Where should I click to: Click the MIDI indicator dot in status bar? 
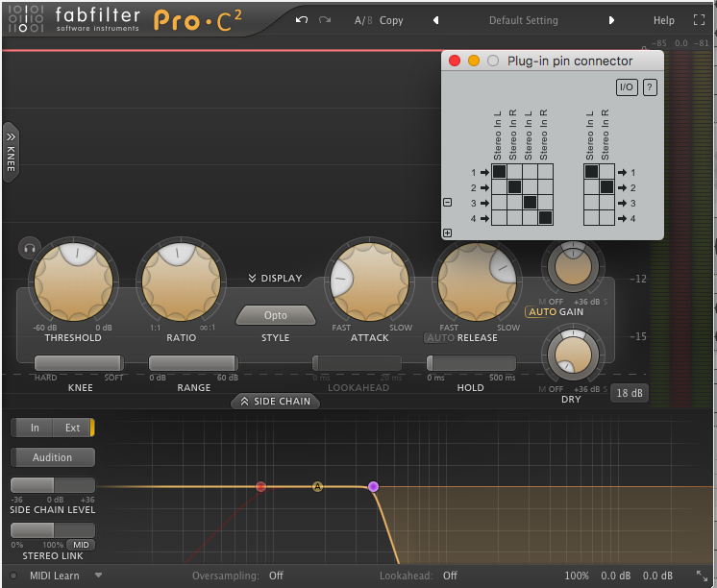pyautogui.click(x=13, y=576)
